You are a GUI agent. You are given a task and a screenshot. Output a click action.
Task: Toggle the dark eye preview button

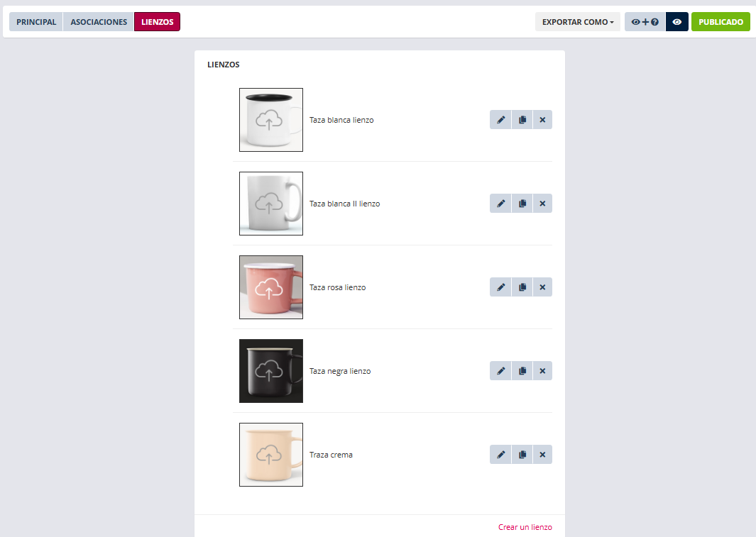point(677,22)
